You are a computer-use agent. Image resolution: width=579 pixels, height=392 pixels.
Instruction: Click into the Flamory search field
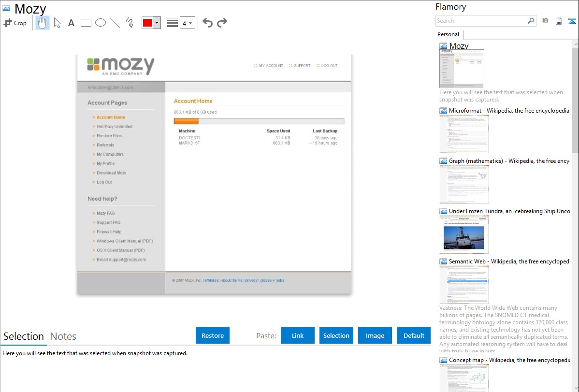pyautogui.click(x=481, y=21)
